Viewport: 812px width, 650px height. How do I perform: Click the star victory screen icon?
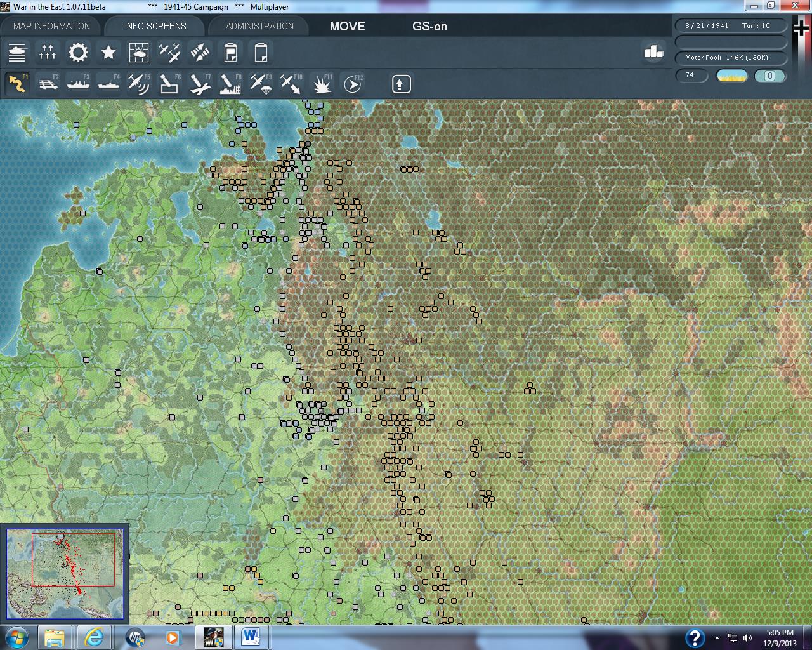(x=108, y=53)
